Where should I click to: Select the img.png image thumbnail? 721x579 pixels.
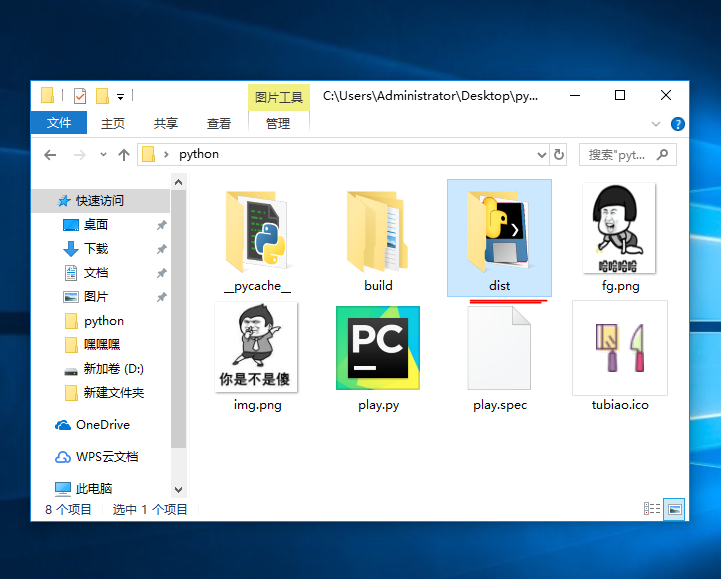click(x=256, y=347)
